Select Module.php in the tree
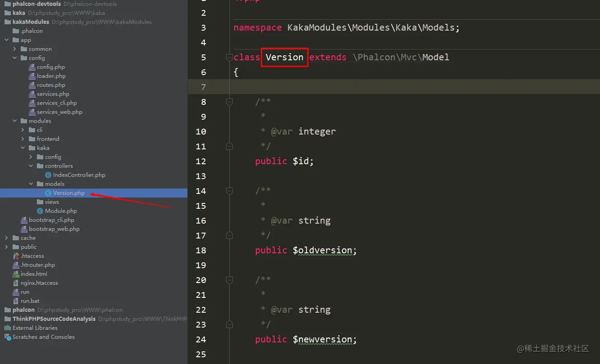The height and width of the screenshot is (364, 600). [x=61, y=211]
